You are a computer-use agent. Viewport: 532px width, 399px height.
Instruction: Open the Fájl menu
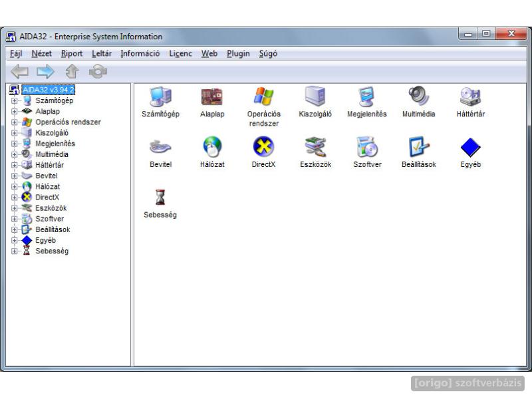tap(16, 54)
